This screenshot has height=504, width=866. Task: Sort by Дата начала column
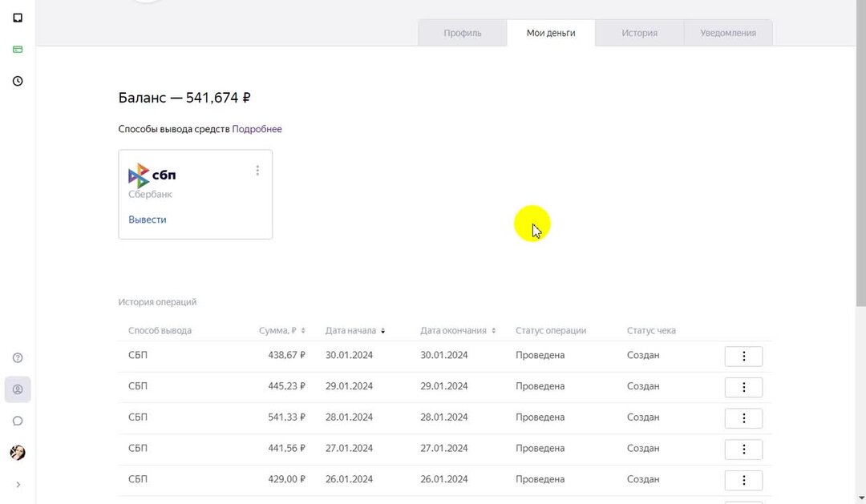coord(355,330)
